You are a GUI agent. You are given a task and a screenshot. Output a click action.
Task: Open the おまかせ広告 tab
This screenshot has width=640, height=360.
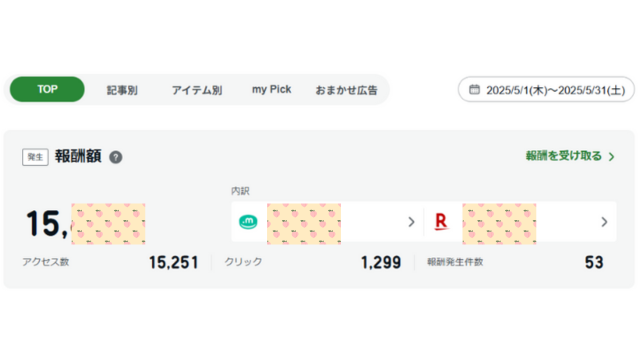347,90
